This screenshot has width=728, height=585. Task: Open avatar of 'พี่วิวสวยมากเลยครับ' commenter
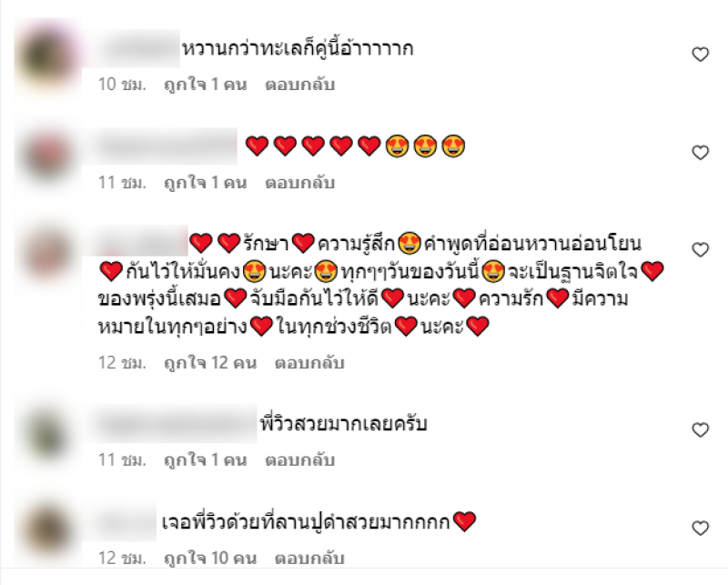coord(47,433)
